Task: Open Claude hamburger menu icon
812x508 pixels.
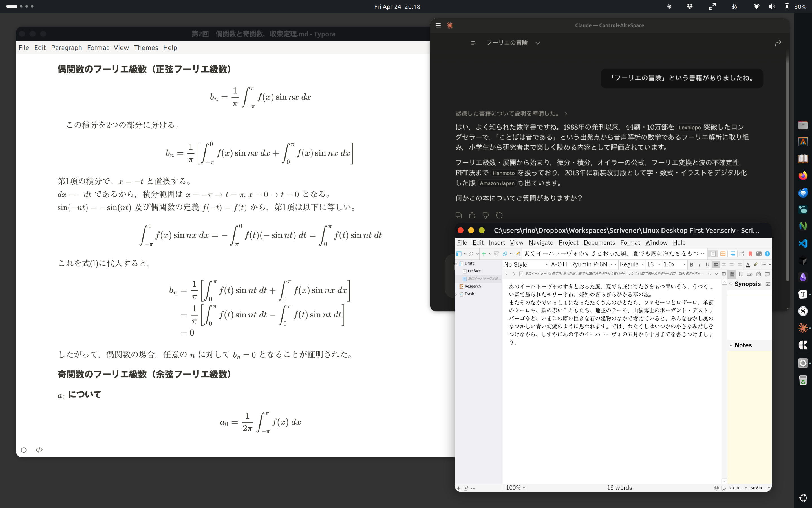Action: tap(438, 25)
